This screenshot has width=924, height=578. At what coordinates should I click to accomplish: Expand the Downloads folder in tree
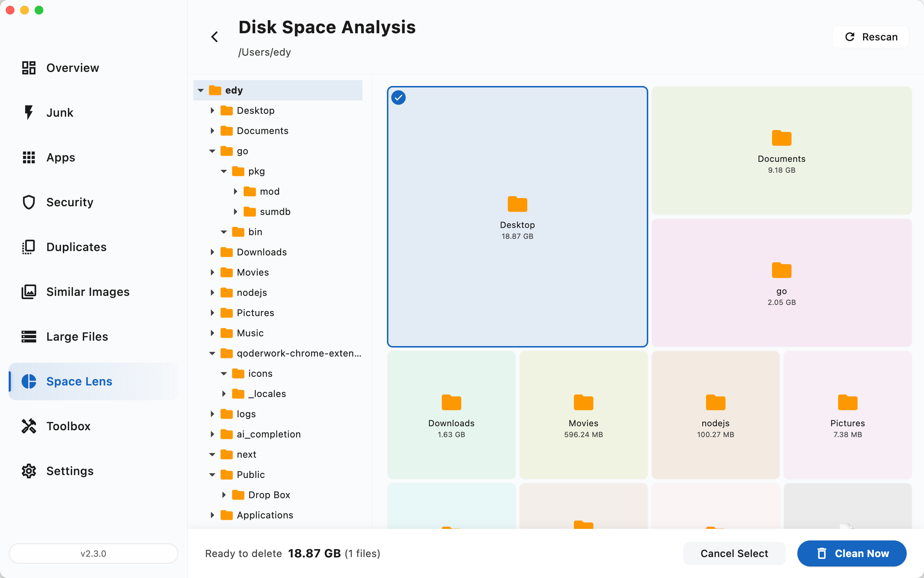pyautogui.click(x=212, y=252)
